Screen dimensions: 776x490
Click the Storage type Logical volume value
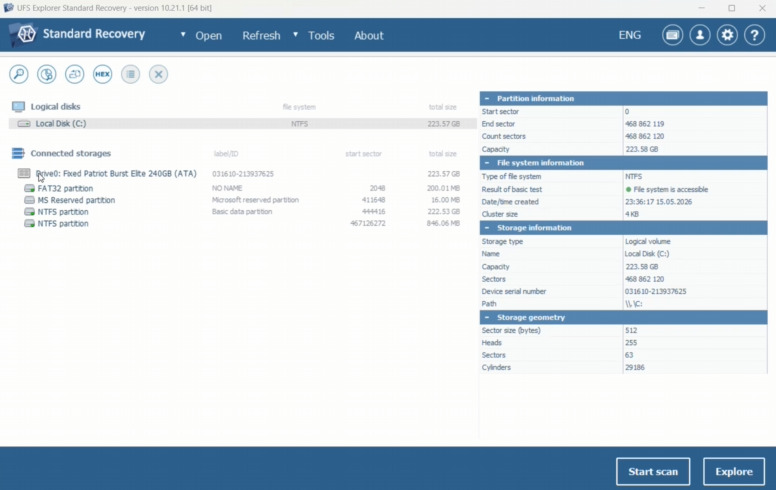[647, 242]
